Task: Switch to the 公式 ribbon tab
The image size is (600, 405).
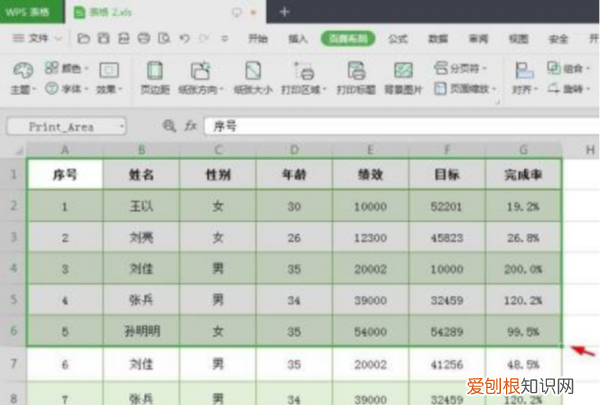Action: 398,38
